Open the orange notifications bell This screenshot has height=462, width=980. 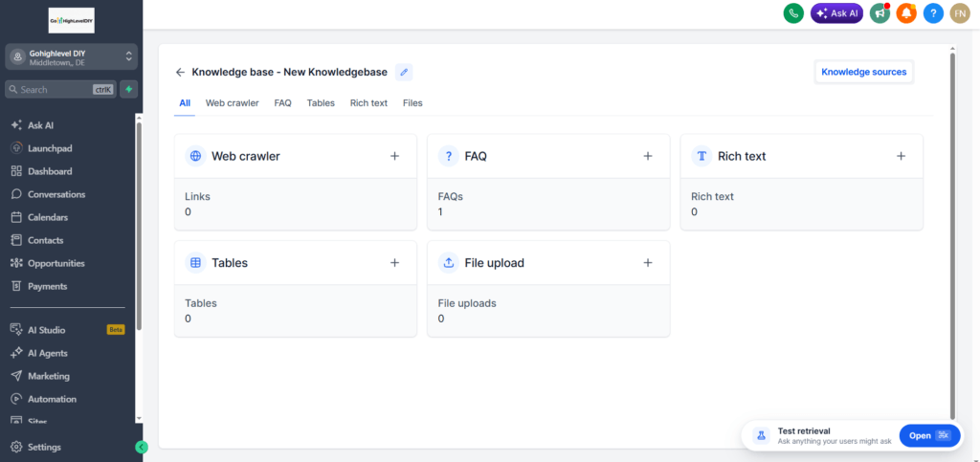click(905, 13)
